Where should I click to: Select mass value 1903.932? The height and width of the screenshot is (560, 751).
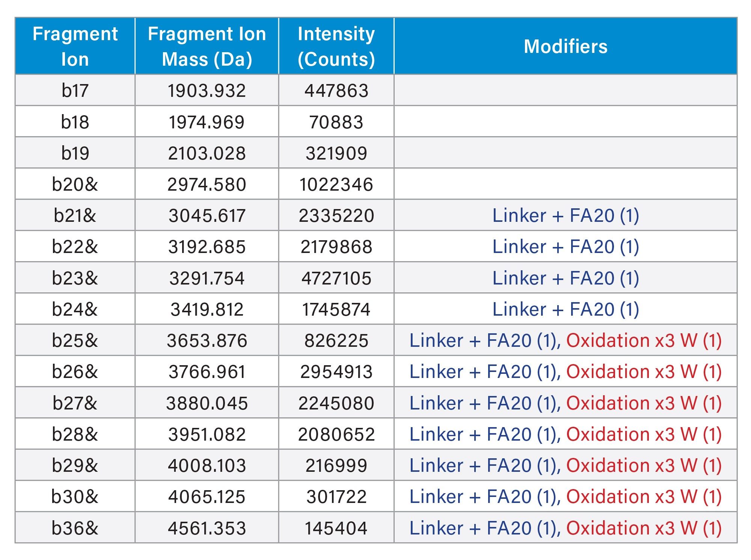click(207, 91)
